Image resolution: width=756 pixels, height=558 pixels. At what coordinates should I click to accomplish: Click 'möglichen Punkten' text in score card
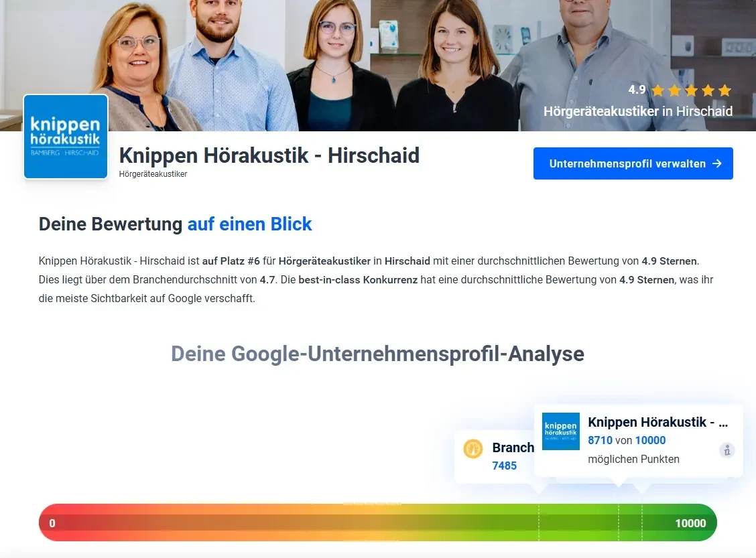coord(633,460)
